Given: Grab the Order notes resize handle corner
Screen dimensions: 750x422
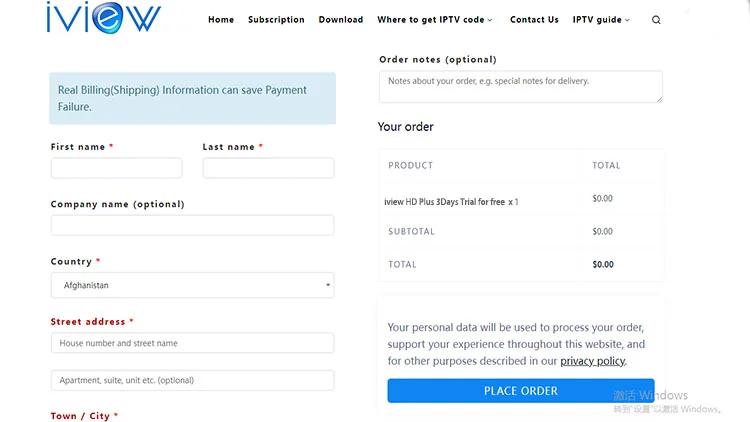Looking at the screenshot, I should point(660,100).
